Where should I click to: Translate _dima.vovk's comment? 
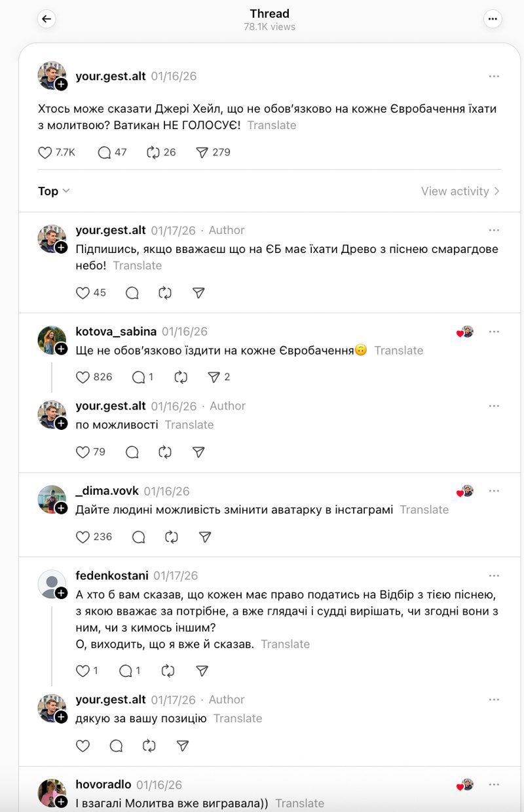point(424,510)
